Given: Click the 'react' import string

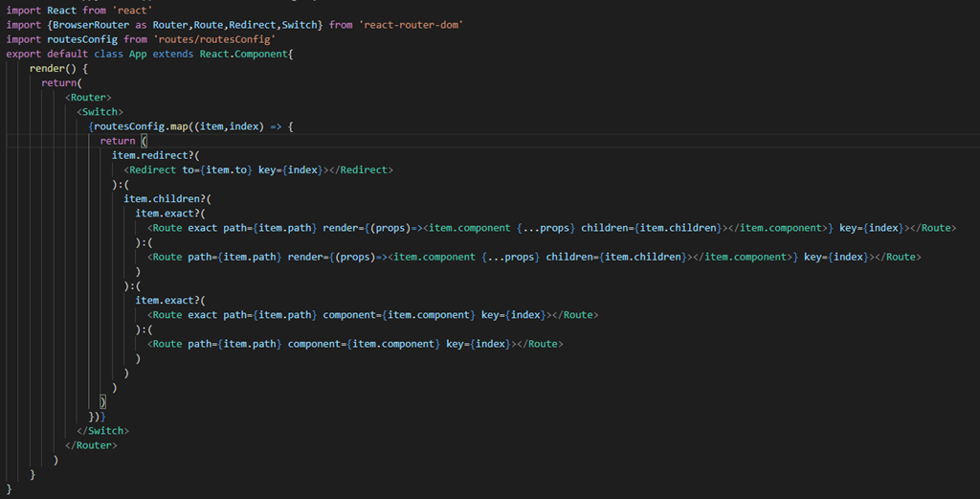Looking at the screenshot, I should click(132, 11).
